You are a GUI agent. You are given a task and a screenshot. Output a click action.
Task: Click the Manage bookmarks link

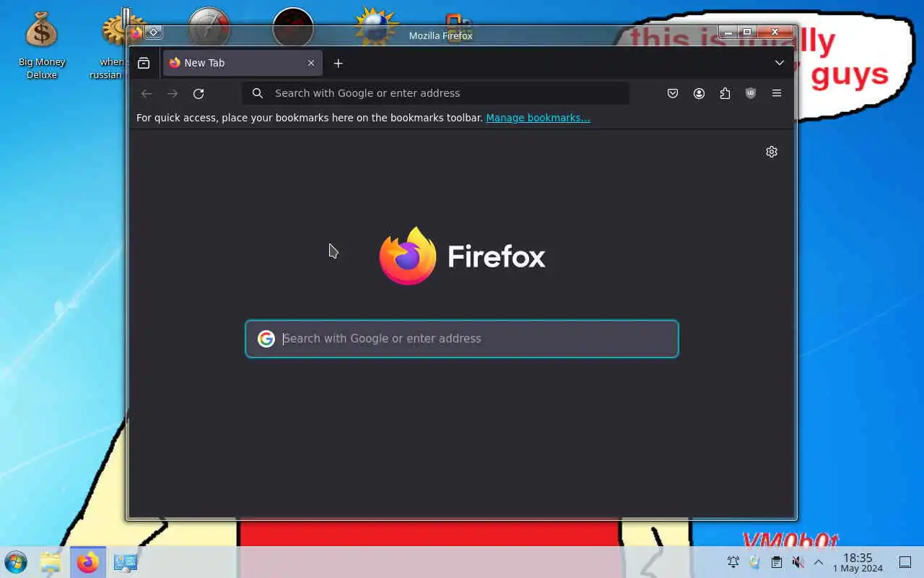pos(538,118)
